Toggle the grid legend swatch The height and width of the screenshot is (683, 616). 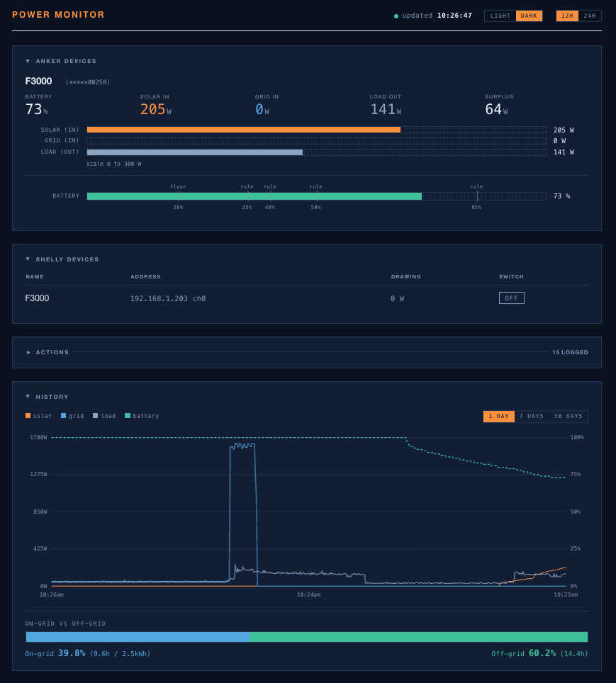pos(64,416)
